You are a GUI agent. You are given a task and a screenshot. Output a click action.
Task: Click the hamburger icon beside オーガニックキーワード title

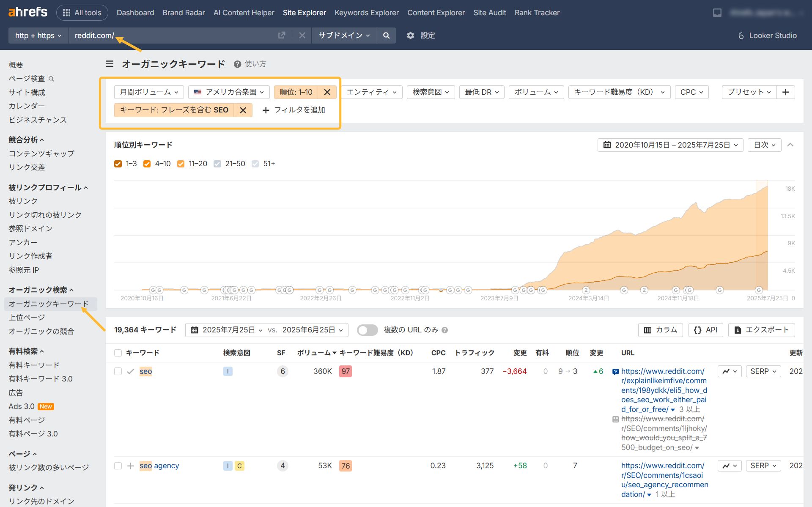click(109, 63)
